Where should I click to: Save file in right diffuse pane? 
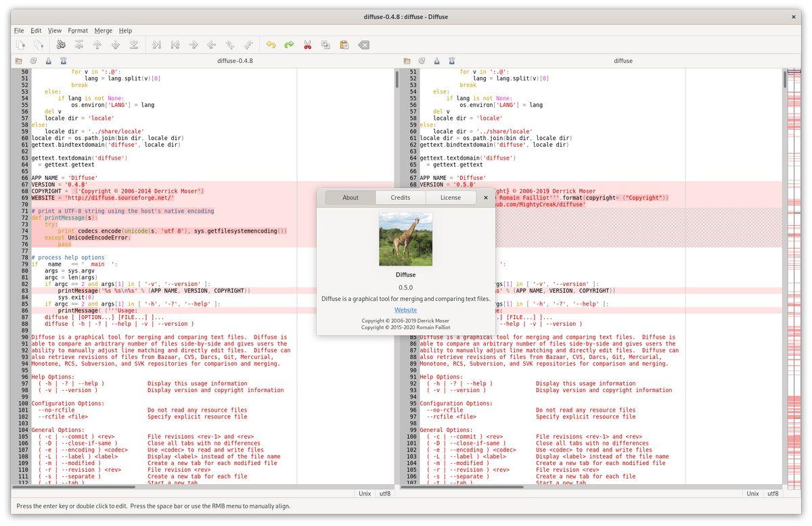(436, 61)
